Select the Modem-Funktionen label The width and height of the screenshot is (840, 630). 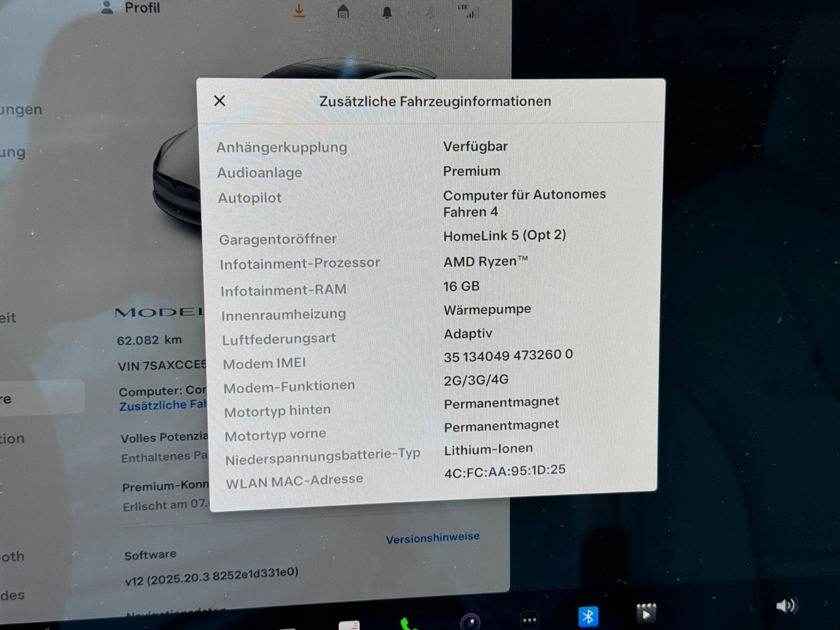(289, 387)
